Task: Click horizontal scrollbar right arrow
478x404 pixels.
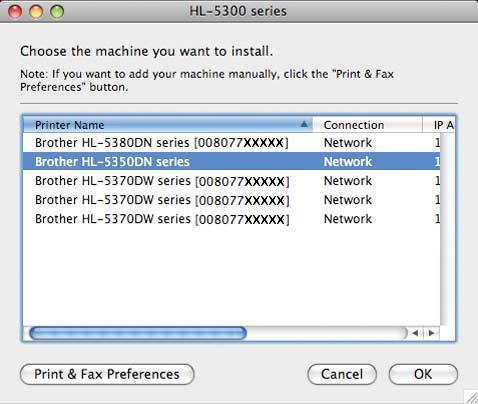Action: [x=431, y=333]
